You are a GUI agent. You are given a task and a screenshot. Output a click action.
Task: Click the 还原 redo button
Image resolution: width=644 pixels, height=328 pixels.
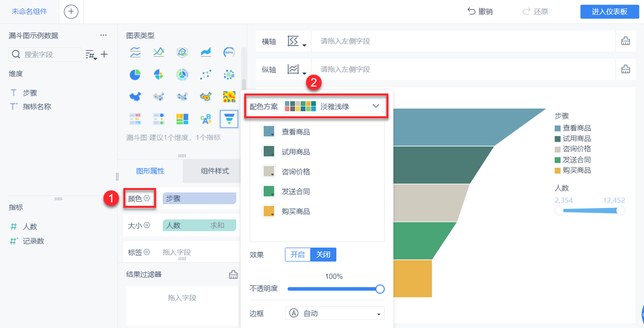[535, 12]
